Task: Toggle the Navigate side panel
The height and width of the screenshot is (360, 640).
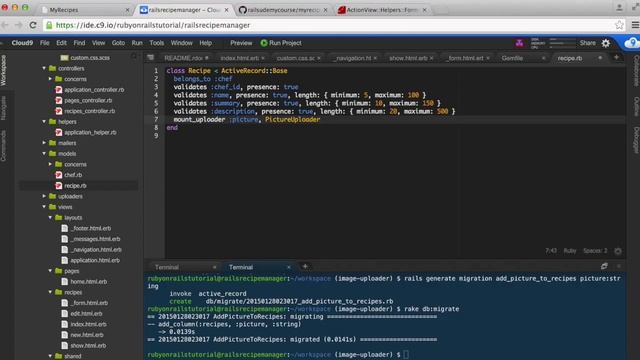Action: click(x=4, y=108)
